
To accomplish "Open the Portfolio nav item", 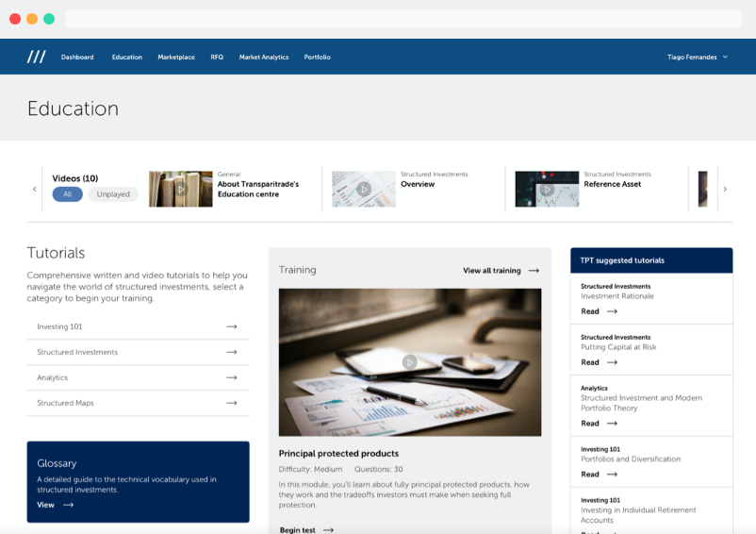I will 318,57.
